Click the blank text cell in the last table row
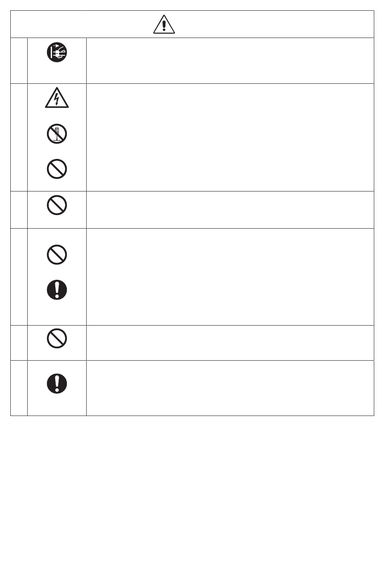Viewport: 392px width, 567px height. point(230,388)
